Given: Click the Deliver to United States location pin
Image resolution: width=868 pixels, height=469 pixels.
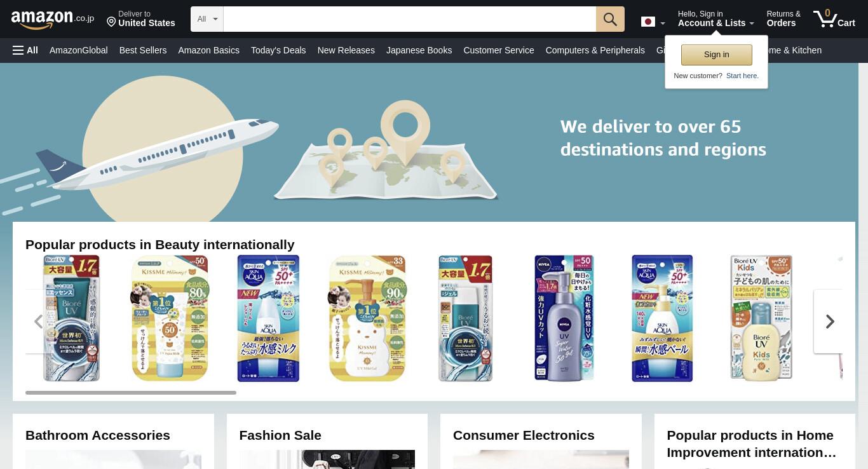Looking at the screenshot, I should pos(111,22).
